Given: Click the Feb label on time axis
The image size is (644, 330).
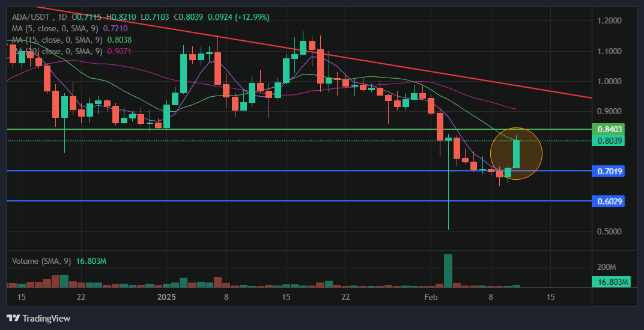Looking at the screenshot, I should point(430,297).
